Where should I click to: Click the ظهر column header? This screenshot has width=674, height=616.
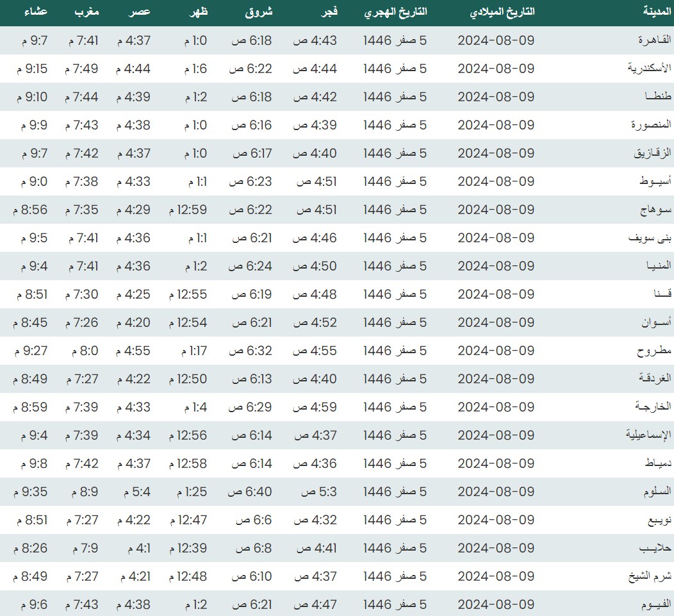197,12
